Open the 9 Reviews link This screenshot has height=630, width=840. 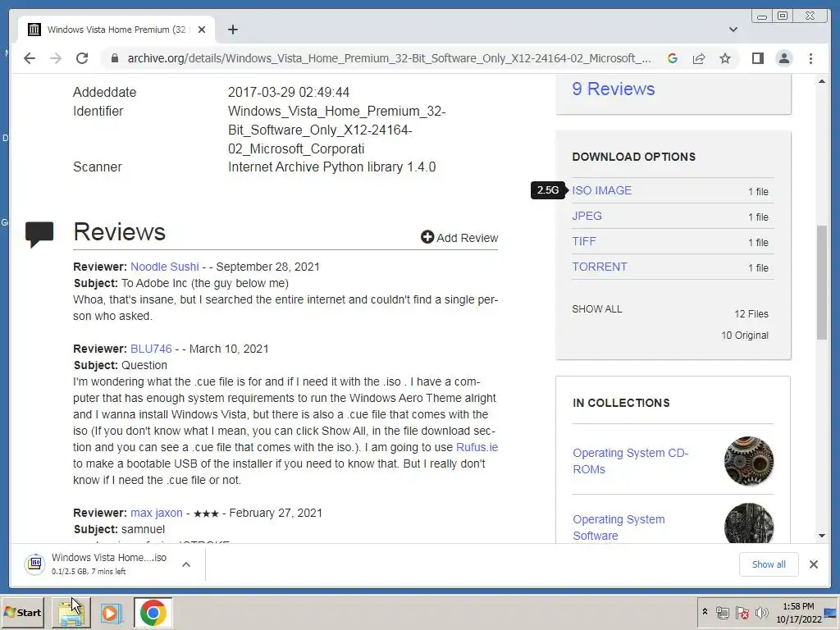coord(613,89)
